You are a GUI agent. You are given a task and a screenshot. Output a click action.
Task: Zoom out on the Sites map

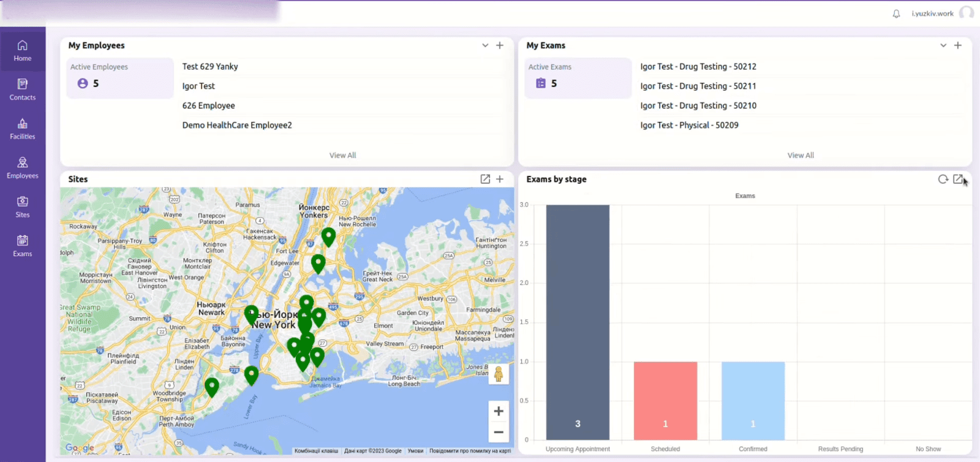tap(499, 432)
